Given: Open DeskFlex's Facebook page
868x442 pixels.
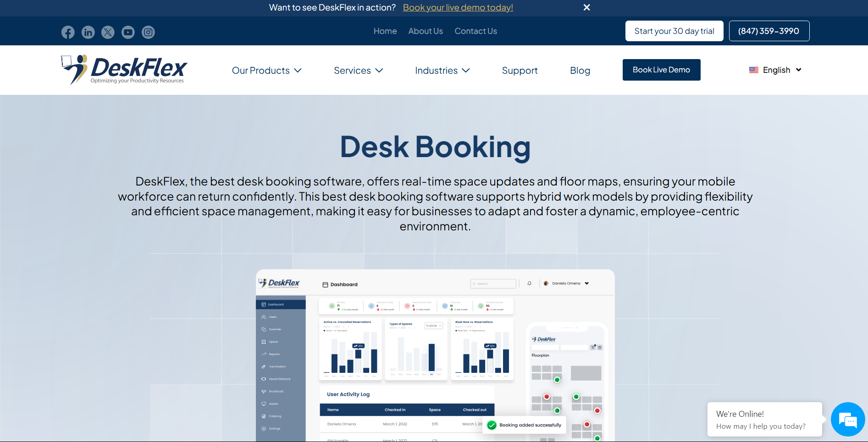Looking at the screenshot, I should pyautogui.click(x=67, y=32).
